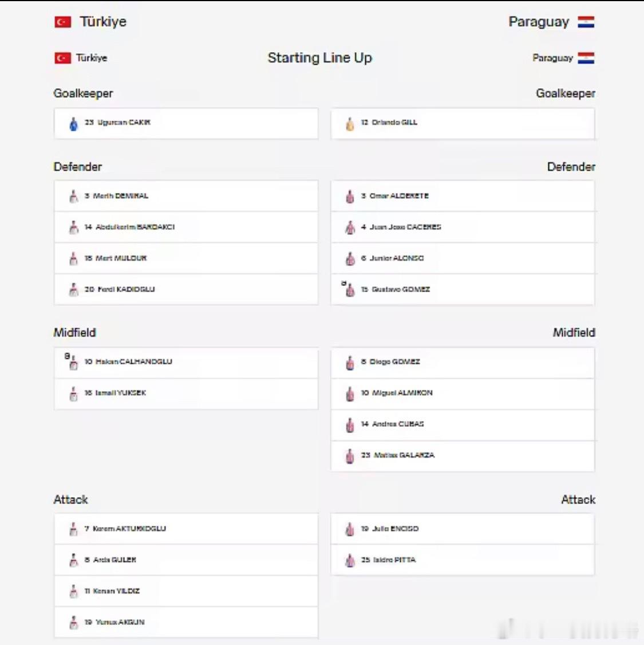Click the Türkiye team name heading
The width and height of the screenshot is (644, 645).
coord(102,22)
